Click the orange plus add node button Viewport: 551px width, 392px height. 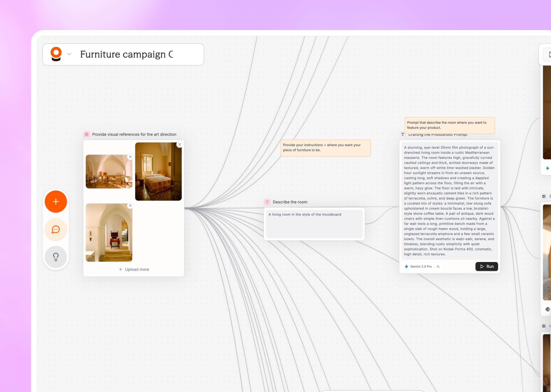[56, 201]
